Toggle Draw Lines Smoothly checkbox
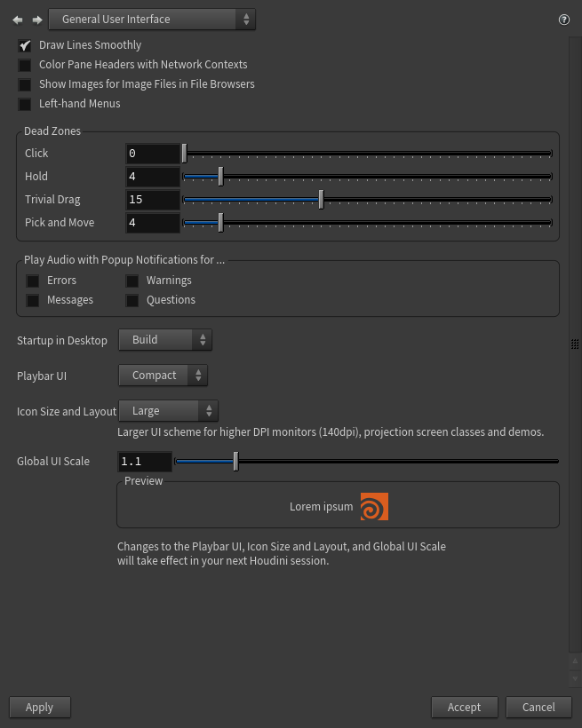Image resolution: width=582 pixels, height=728 pixels. [25, 45]
